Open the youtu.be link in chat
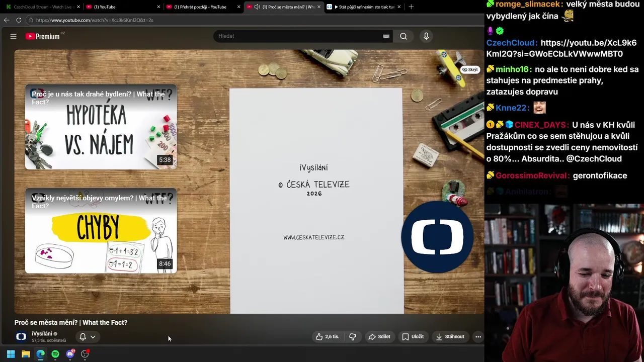644x362 pixels. click(x=561, y=48)
